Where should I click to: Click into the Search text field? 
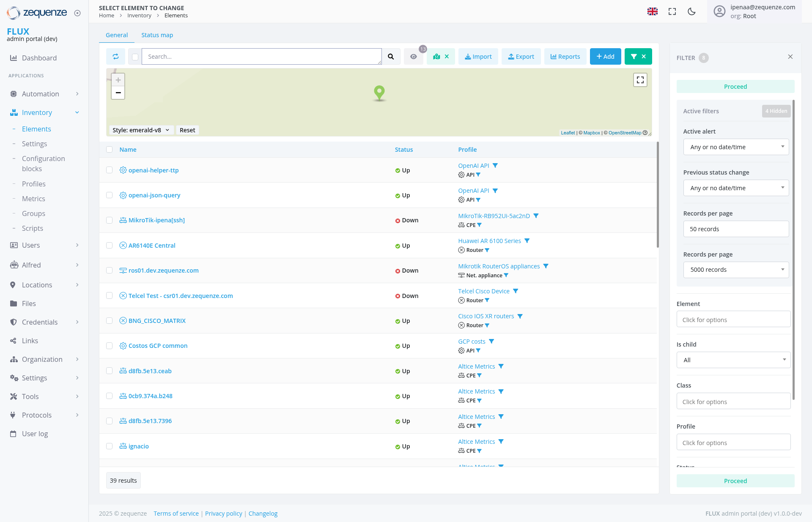pyautogui.click(x=261, y=57)
